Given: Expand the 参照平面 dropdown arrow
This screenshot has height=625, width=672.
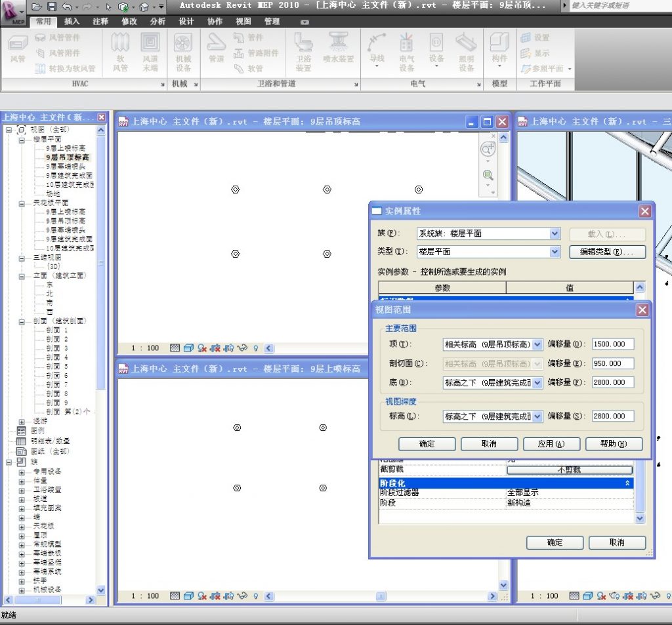Looking at the screenshot, I should pos(570,69).
